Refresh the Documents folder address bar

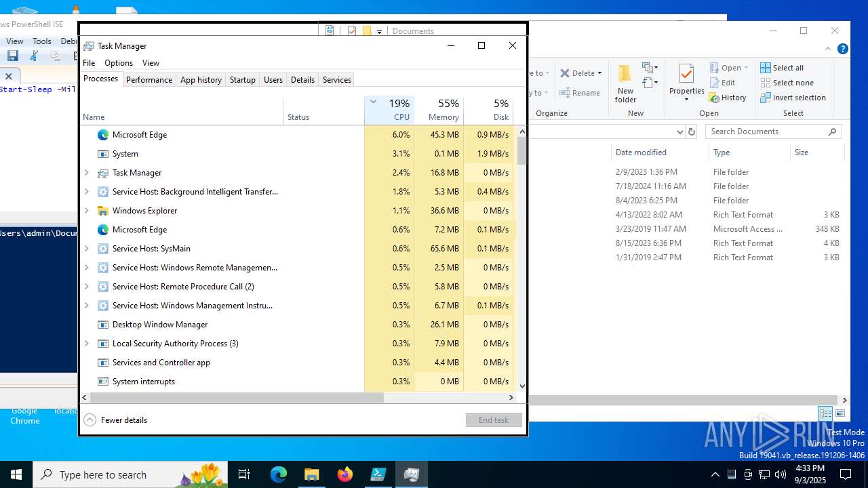(692, 131)
